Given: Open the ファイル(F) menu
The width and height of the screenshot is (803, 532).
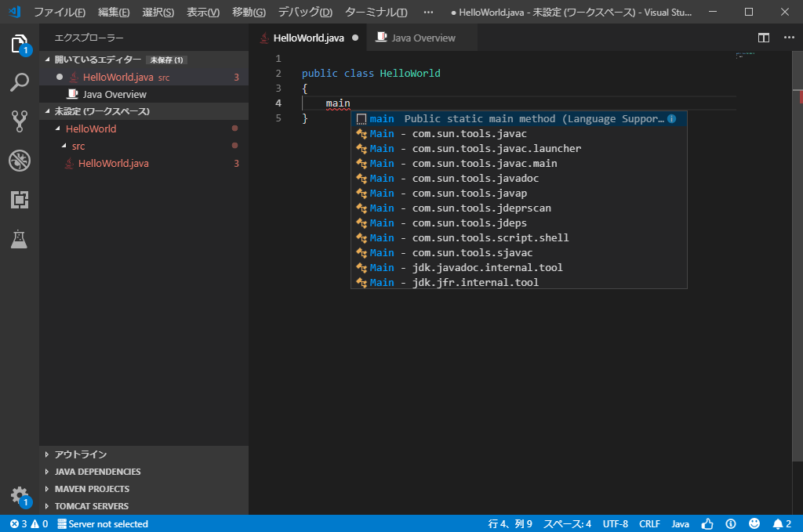Looking at the screenshot, I should click(x=60, y=13).
